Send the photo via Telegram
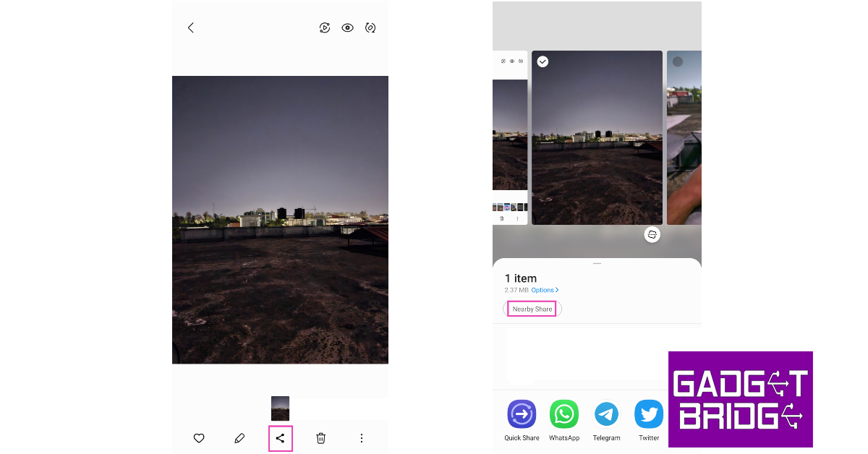Screen dimensions: 868x454 click(606, 415)
